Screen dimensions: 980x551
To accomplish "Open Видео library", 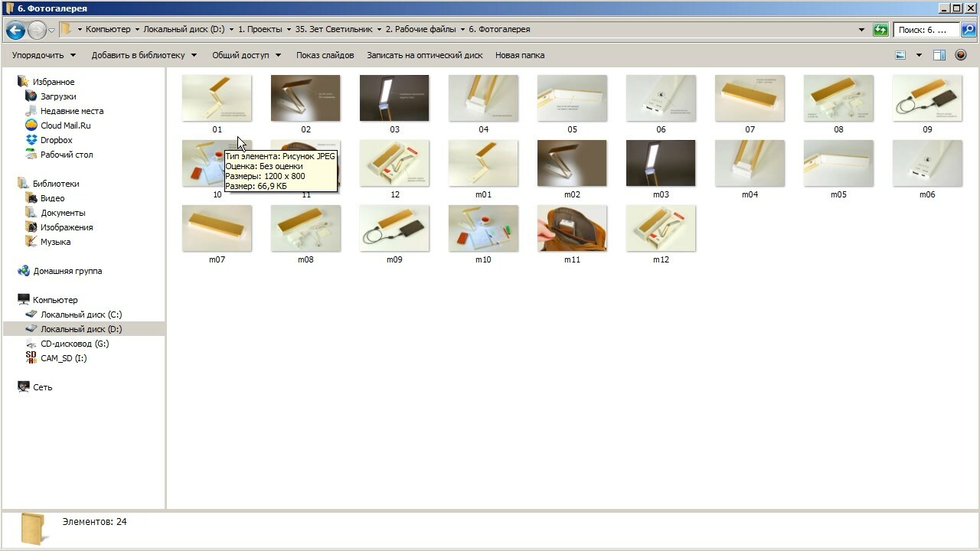I will coord(52,198).
